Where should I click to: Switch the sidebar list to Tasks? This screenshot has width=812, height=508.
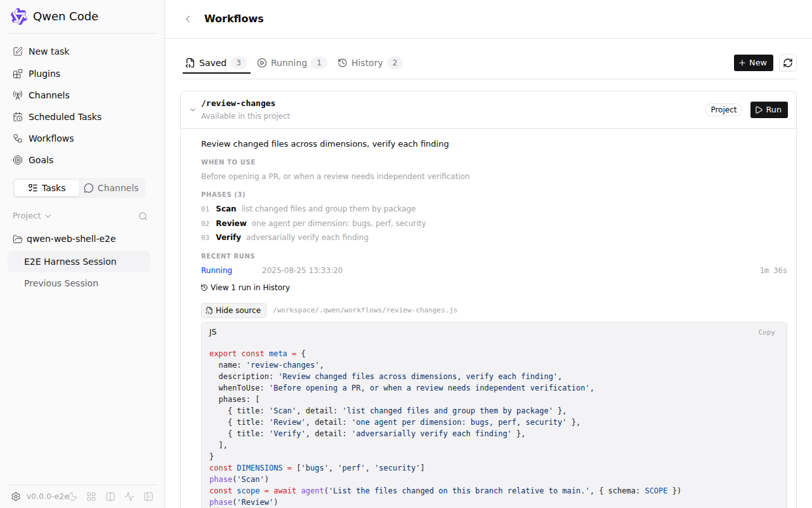point(47,188)
